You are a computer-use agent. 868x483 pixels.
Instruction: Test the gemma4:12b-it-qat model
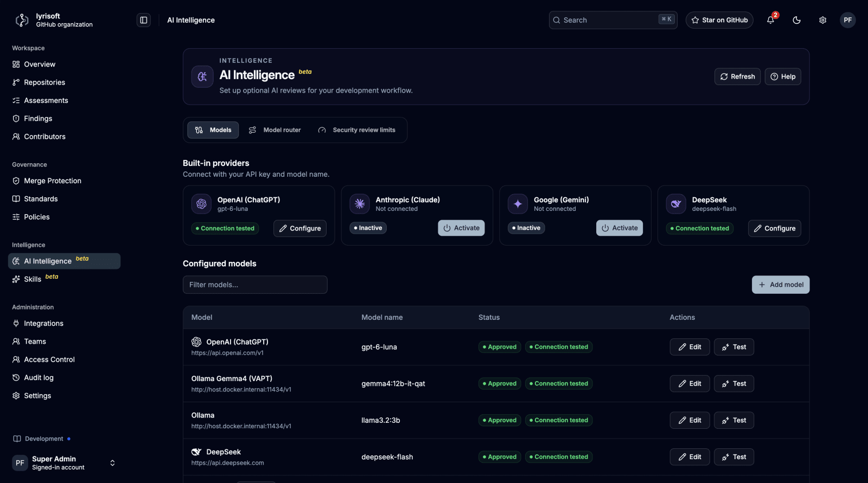[734, 384]
